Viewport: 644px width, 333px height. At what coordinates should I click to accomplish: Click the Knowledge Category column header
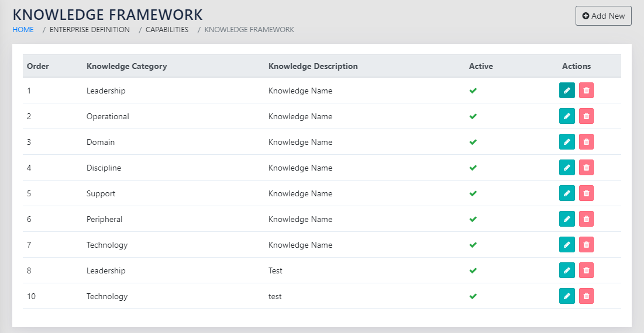[x=126, y=66]
